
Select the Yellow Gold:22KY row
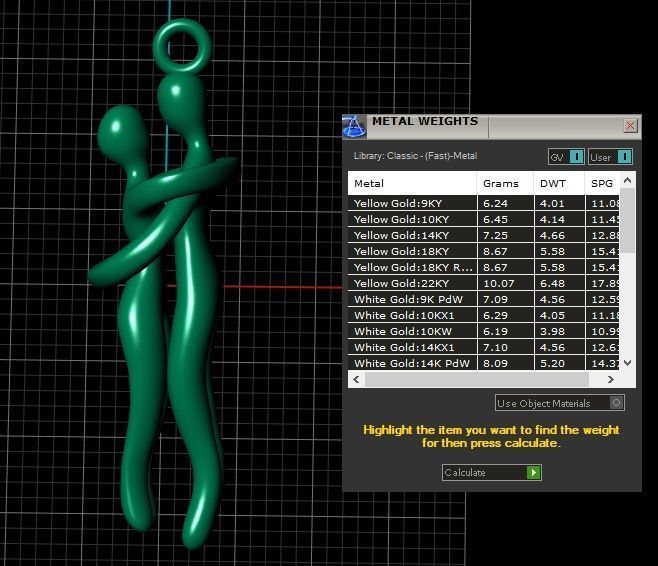pyautogui.click(x=483, y=283)
